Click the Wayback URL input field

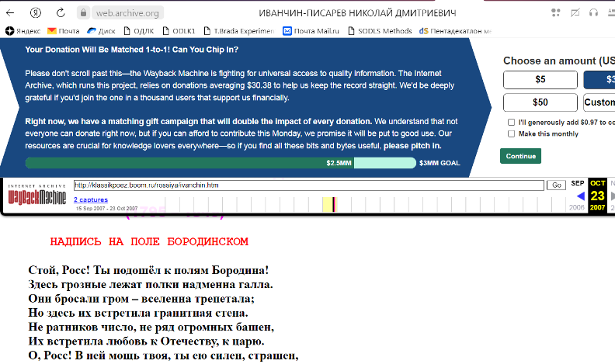pos(309,185)
